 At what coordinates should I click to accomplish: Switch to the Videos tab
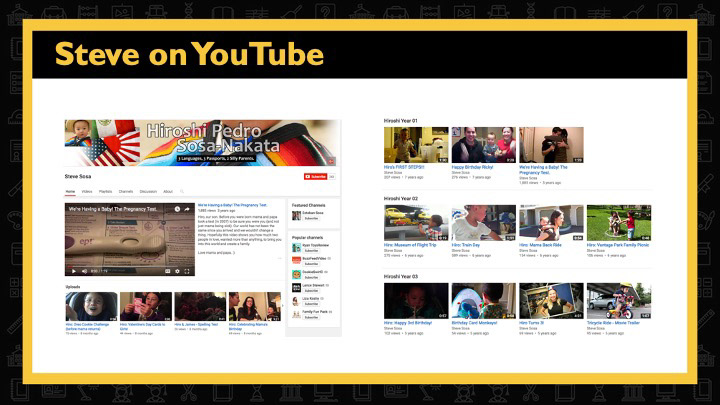tap(87, 191)
